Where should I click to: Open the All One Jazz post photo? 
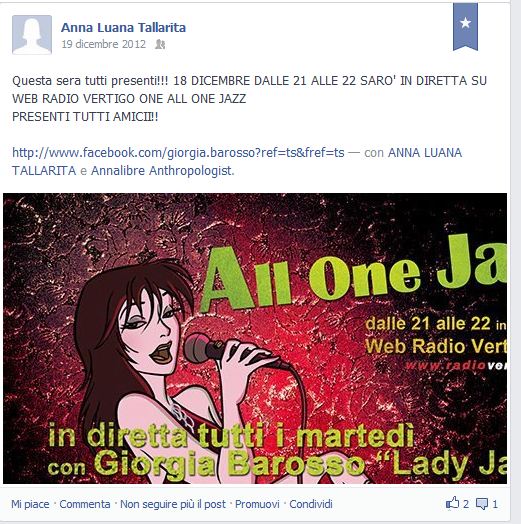coord(255,338)
